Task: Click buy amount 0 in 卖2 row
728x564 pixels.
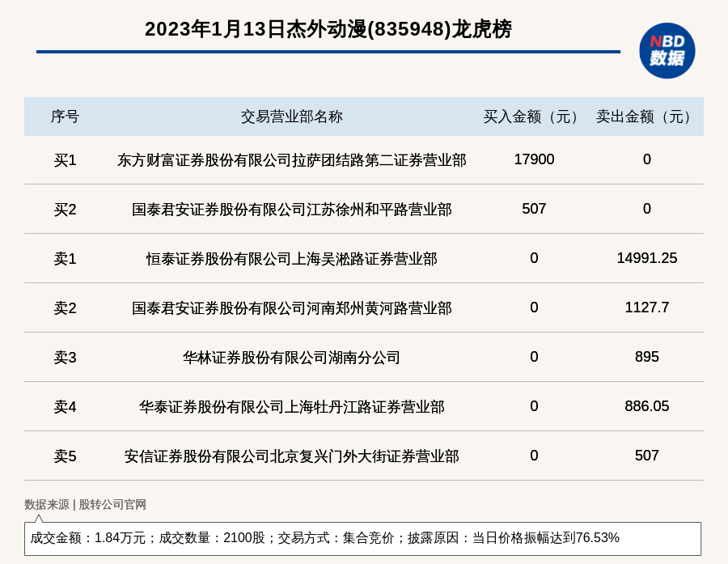Action: pyautogui.click(x=534, y=307)
